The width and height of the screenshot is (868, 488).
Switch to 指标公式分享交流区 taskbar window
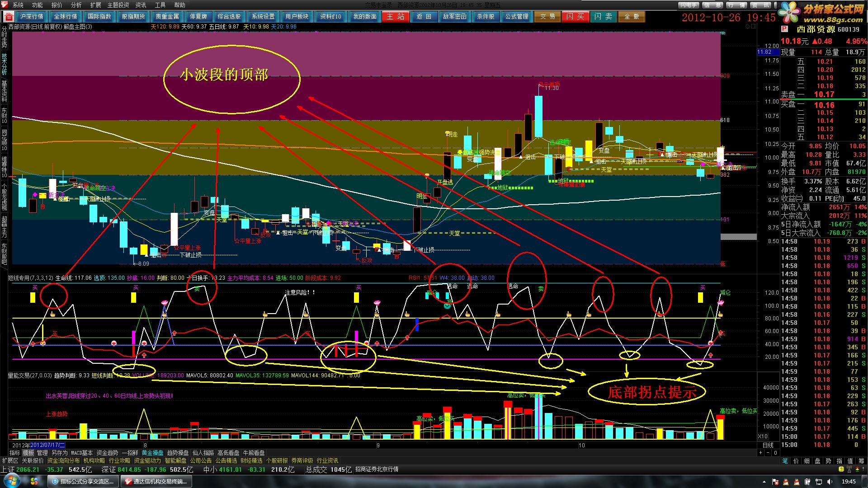pos(83,482)
